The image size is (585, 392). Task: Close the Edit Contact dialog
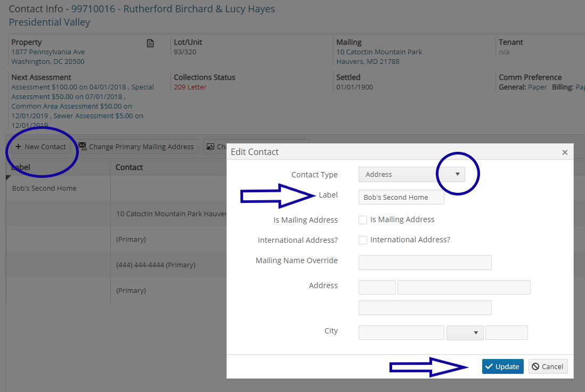[565, 152]
